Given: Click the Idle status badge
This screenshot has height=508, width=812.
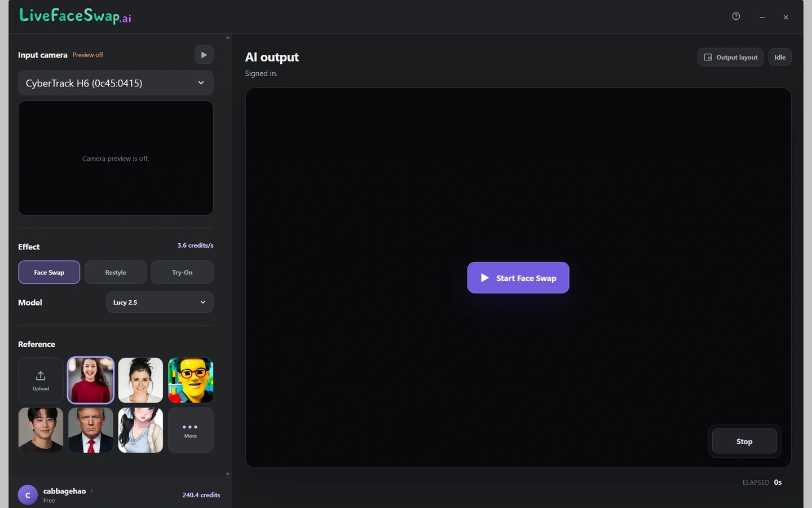Looking at the screenshot, I should click(780, 57).
